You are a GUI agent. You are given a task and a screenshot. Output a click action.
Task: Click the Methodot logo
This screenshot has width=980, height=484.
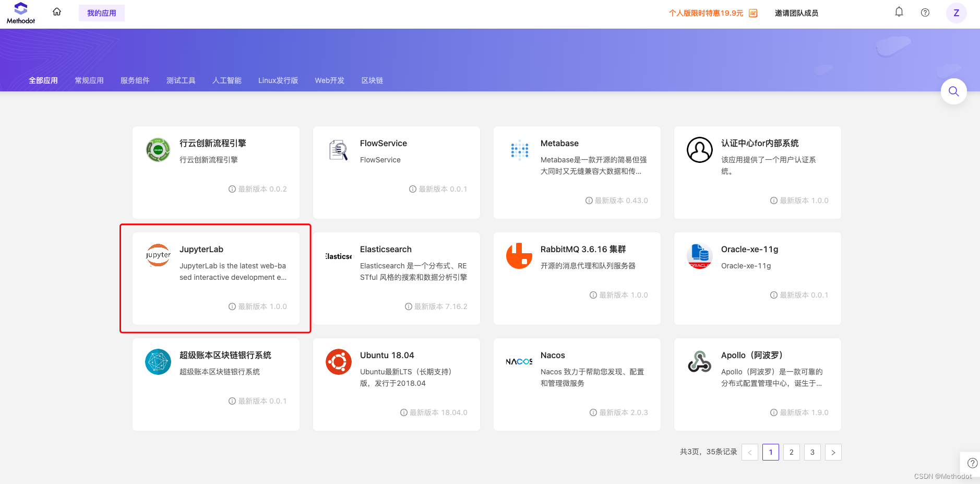[x=21, y=13]
